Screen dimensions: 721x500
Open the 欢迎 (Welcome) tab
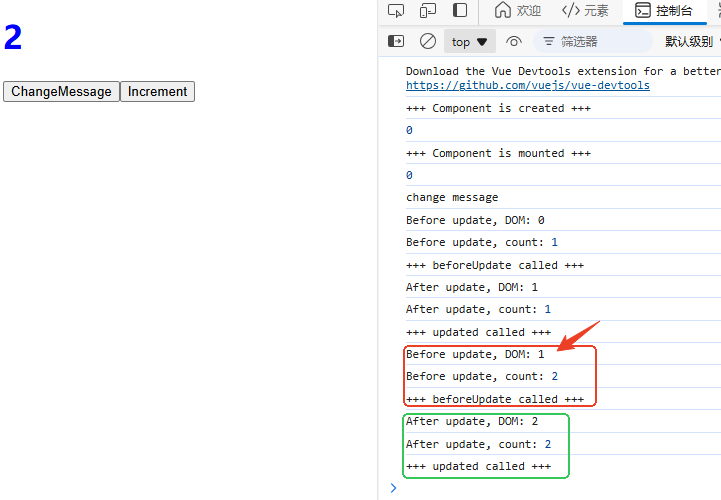point(517,11)
